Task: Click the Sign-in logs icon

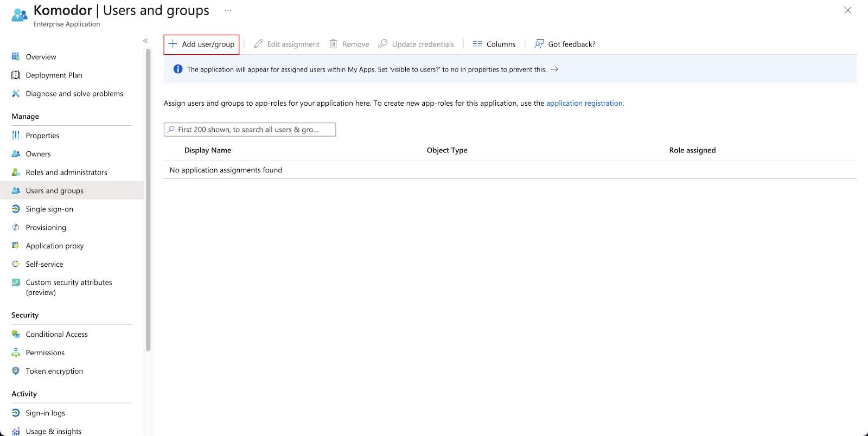Action: coord(16,413)
